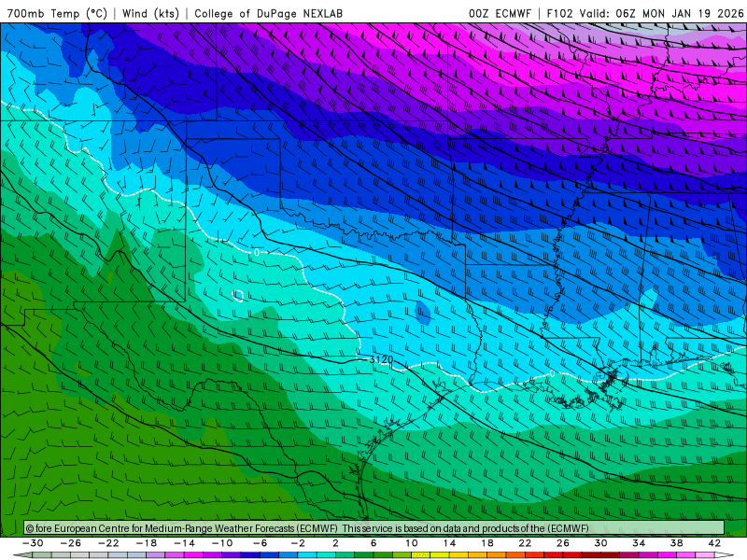
Task: Click the positive '2' color scale label
Action: [x=336, y=543]
